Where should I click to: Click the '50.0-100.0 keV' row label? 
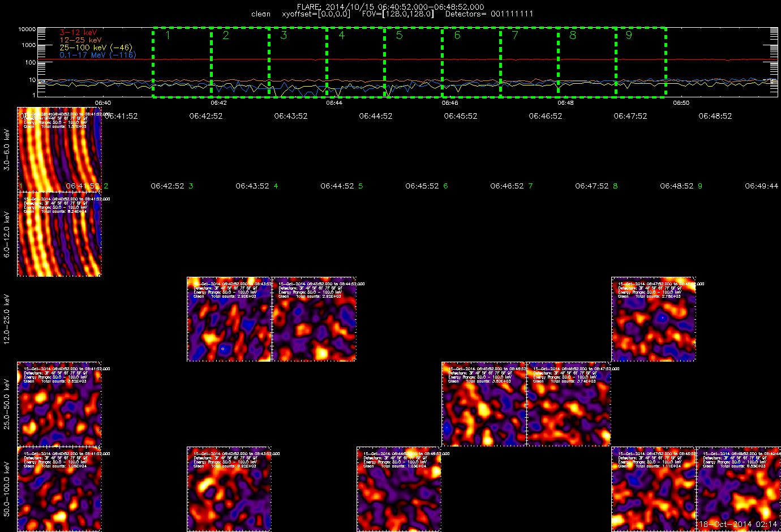tap(7, 489)
